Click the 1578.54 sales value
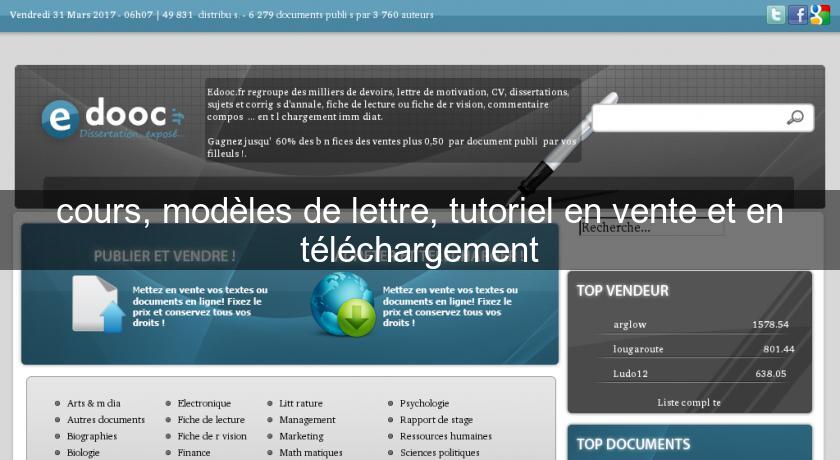 (x=770, y=325)
